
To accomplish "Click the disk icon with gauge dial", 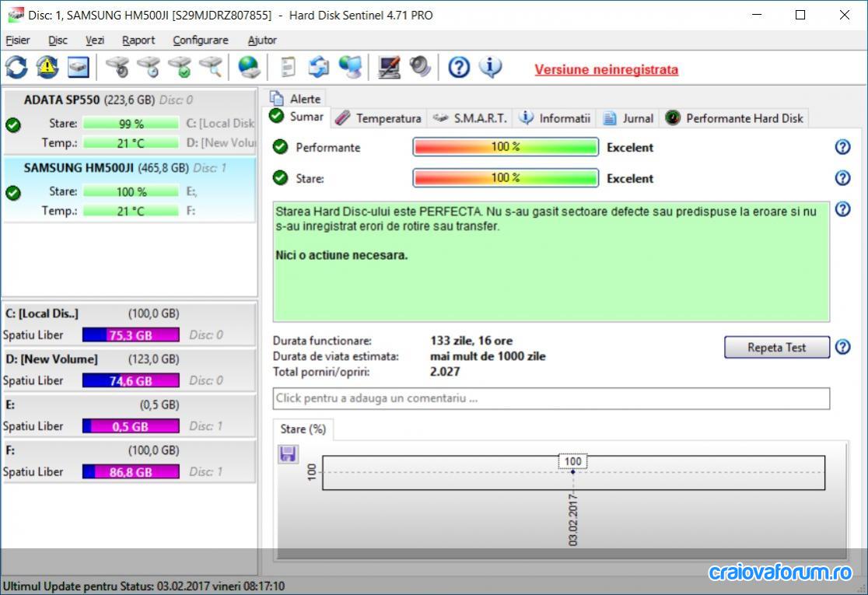I will click(x=118, y=68).
